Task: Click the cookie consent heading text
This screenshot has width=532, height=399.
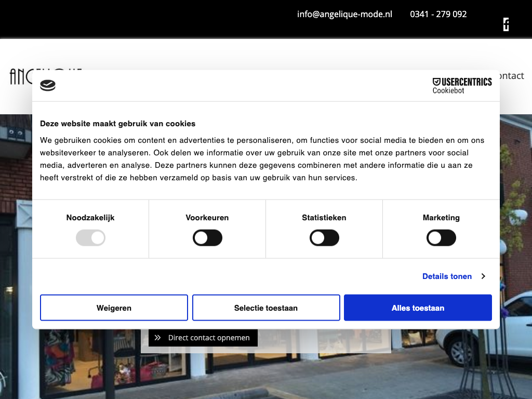Action: (x=118, y=124)
